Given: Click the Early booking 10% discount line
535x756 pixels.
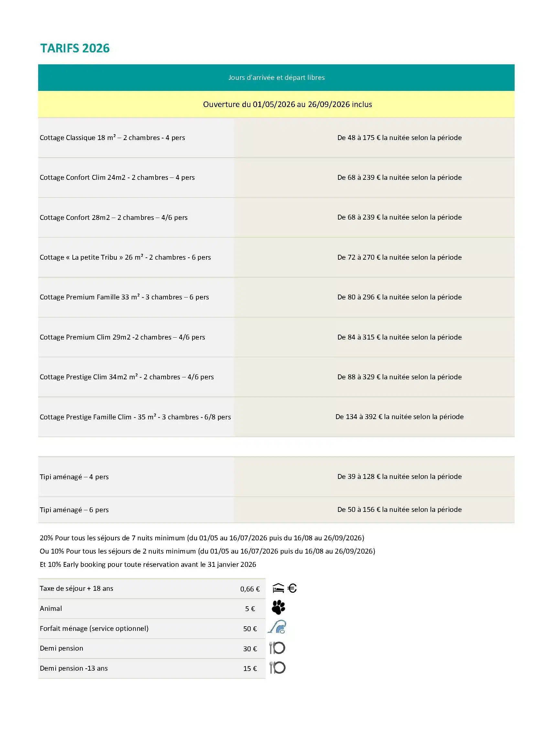Looking at the screenshot, I should pos(148,564).
